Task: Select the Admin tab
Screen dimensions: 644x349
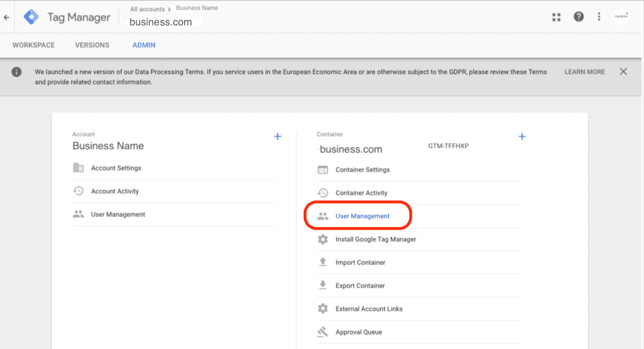Action: 143,45
